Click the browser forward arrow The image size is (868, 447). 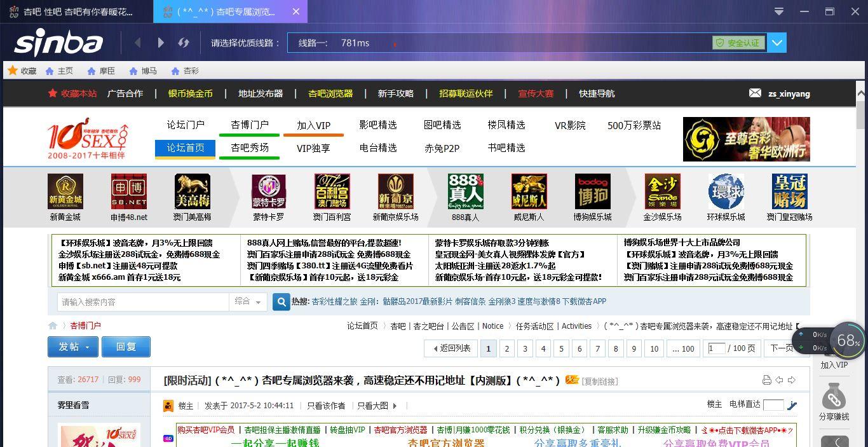coord(161,43)
